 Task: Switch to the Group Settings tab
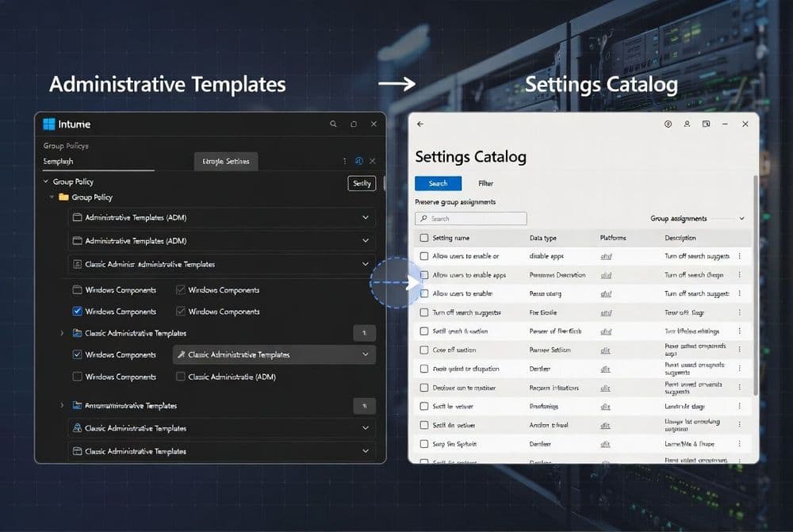pyautogui.click(x=225, y=161)
